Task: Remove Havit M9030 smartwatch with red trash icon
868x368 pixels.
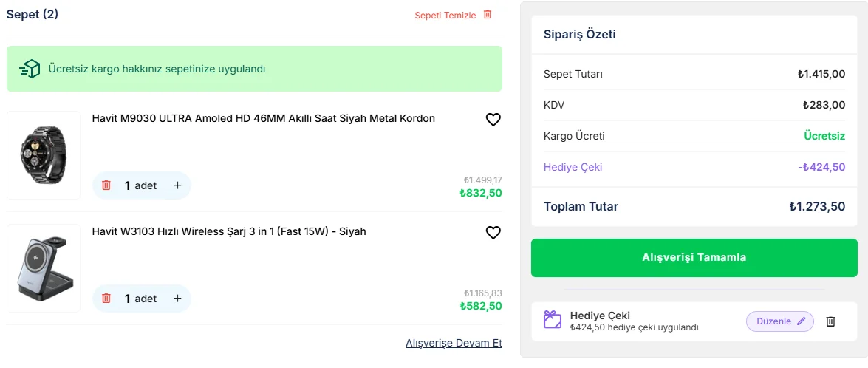Action: [x=106, y=185]
